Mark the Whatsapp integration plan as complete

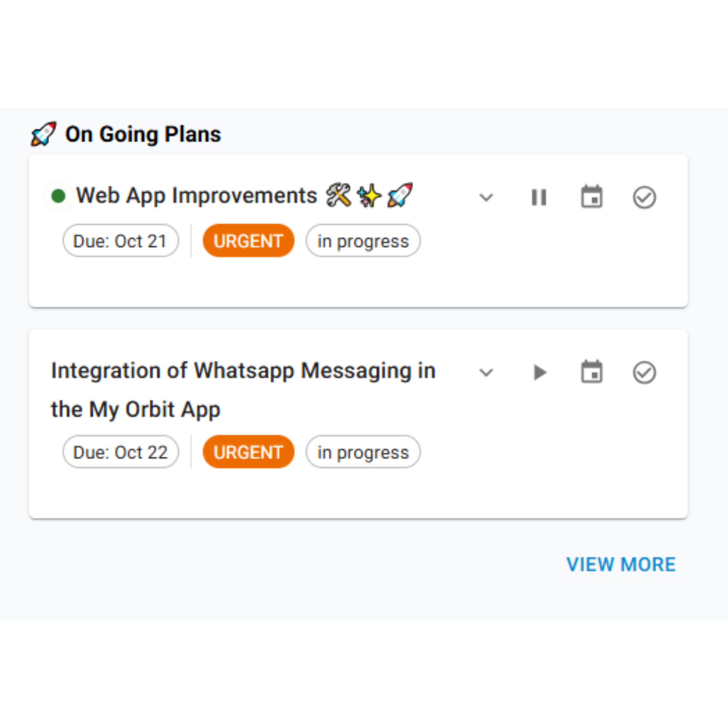[644, 372]
